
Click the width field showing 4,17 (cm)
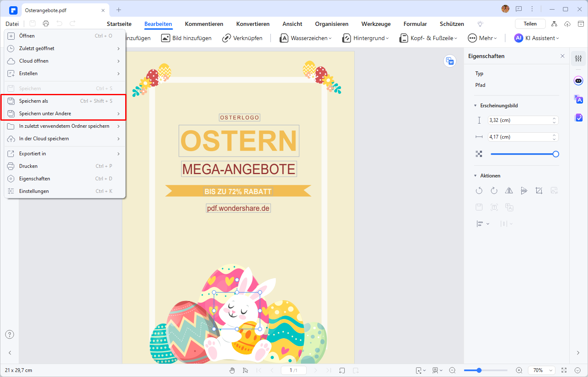click(x=523, y=137)
